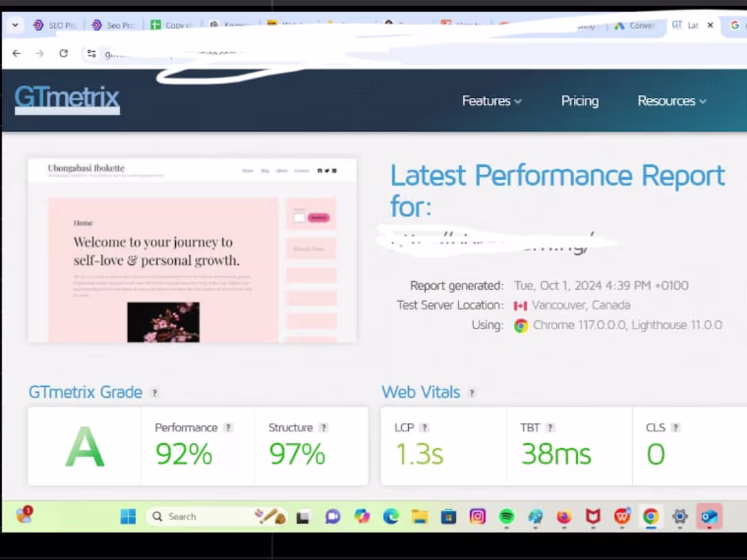Switch to the 'Copy' Google Sheets tab
The width and height of the screenshot is (747, 560).
[x=172, y=24]
